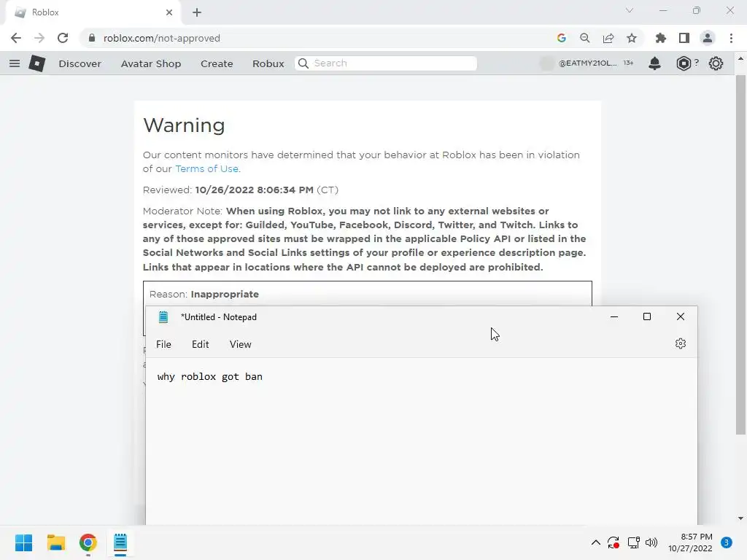747x560 pixels.
Task: Click the 'Reason: Inappropriate' text
Action: coord(204,295)
